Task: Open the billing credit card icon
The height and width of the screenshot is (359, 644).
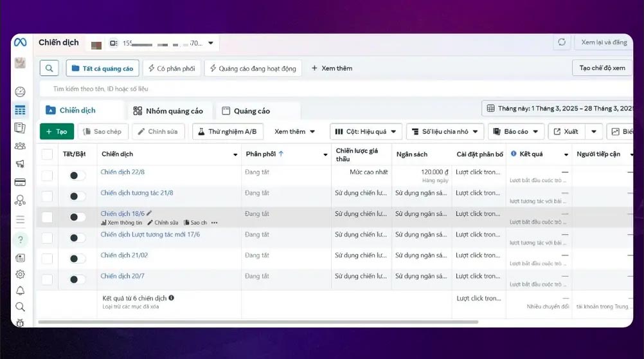Action: pos(20,182)
